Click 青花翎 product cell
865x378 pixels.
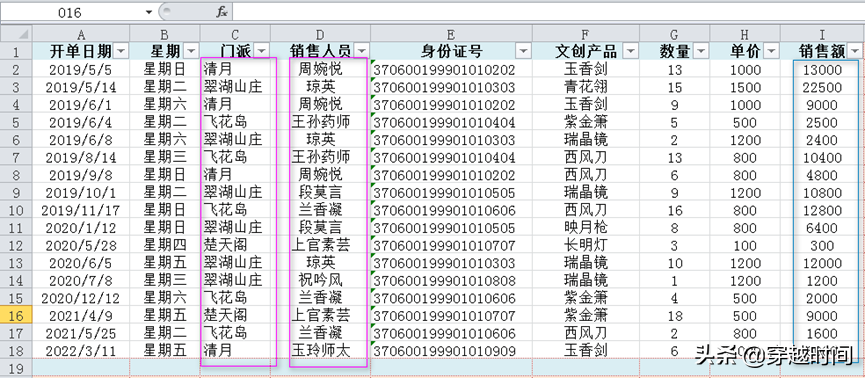pyautogui.click(x=586, y=87)
